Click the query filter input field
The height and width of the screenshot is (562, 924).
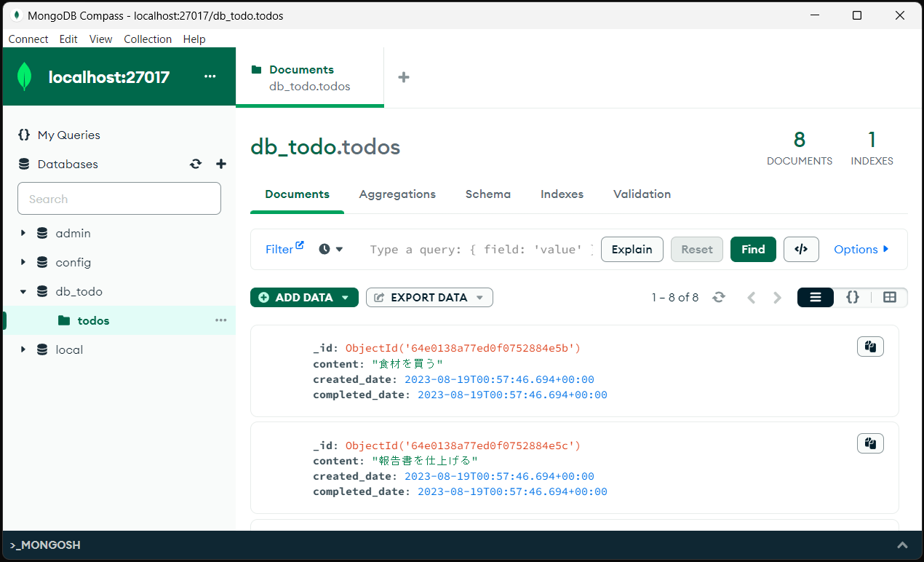click(482, 250)
